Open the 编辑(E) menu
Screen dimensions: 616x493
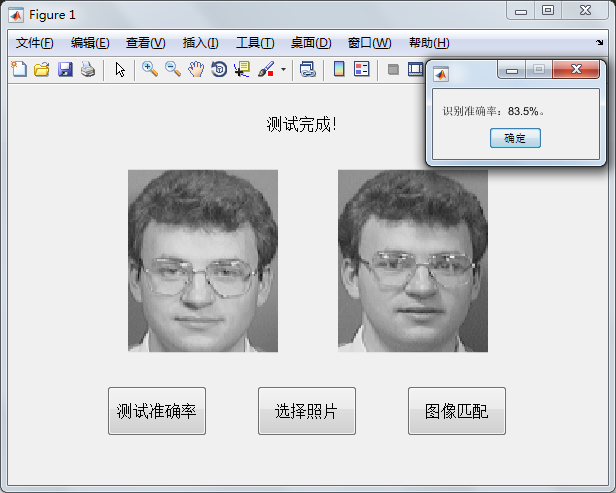point(90,43)
